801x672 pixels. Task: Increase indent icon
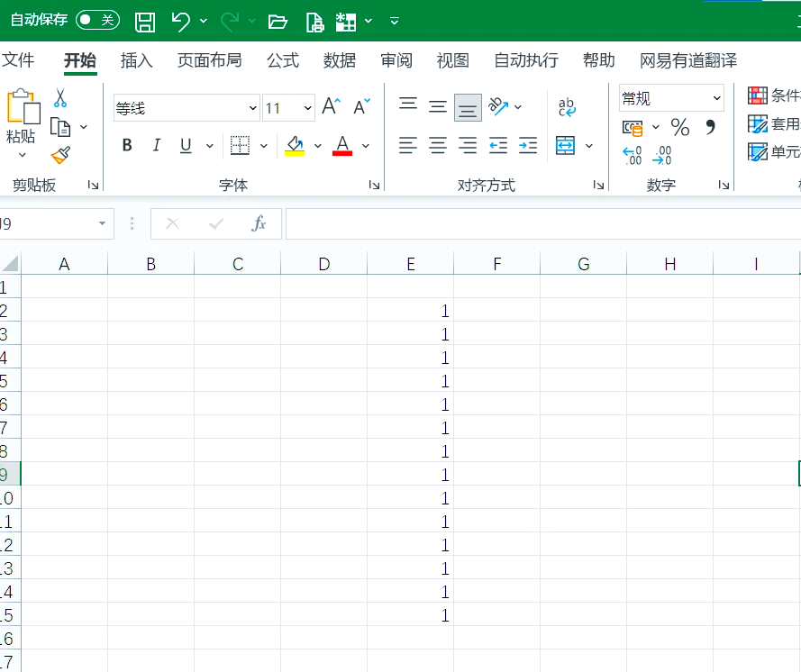pos(528,146)
